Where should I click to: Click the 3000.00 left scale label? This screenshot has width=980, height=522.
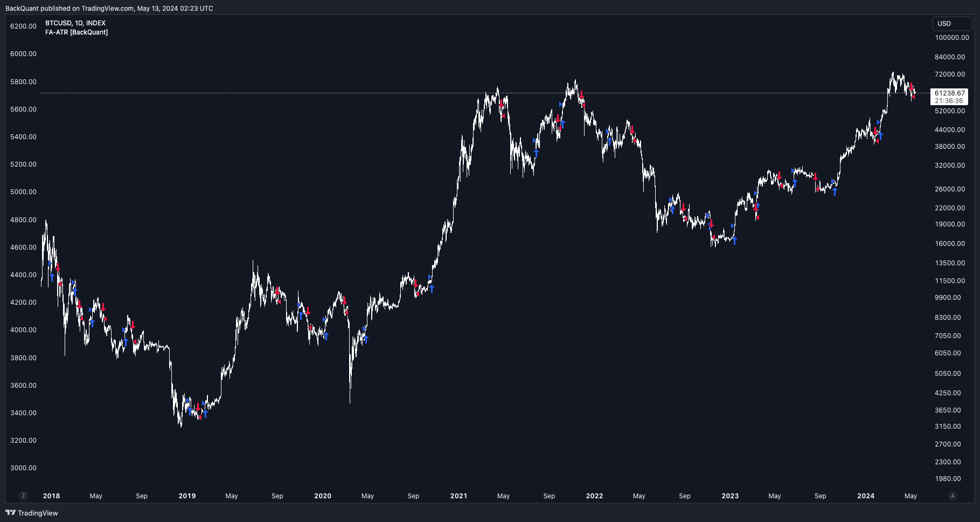point(24,468)
